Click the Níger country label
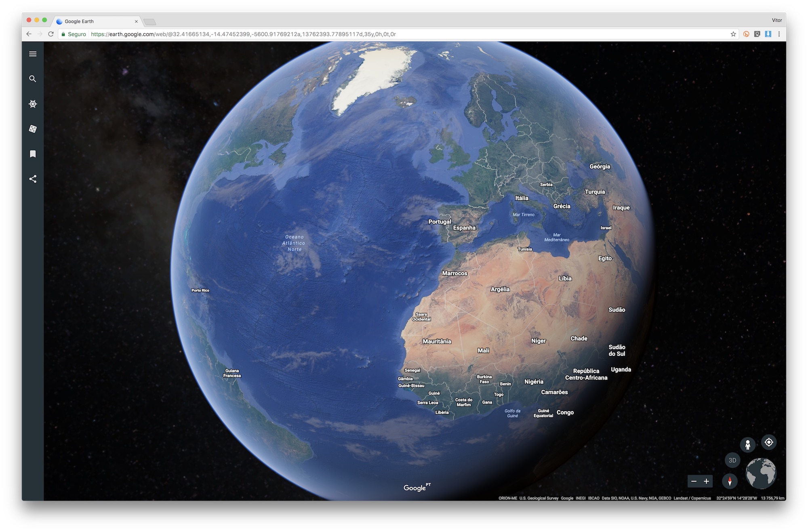808x532 pixels. tap(539, 341)
